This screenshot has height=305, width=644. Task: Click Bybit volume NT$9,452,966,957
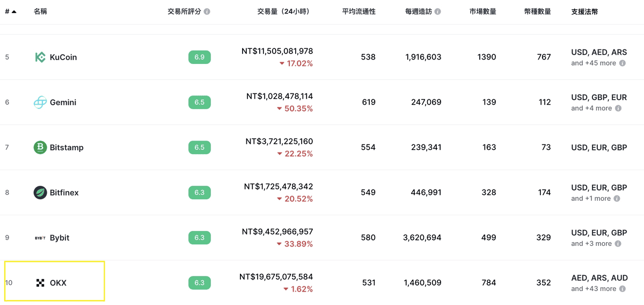tap(277, 231)
